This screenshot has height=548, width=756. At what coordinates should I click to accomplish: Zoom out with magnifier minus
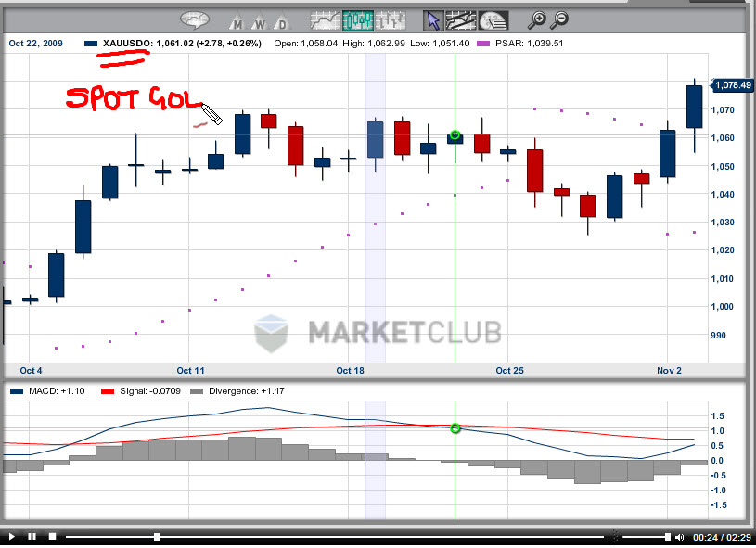pyautogui.click(x=559, y=19)
